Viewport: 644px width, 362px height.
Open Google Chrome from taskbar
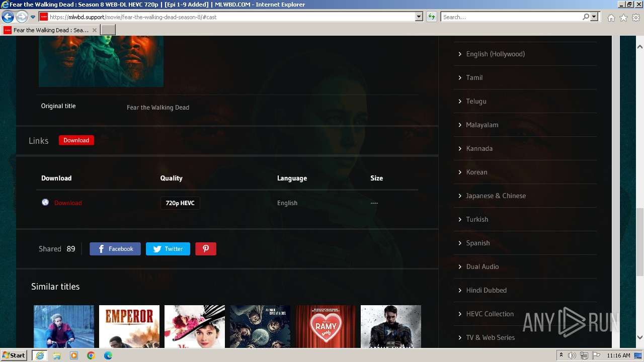91,355
